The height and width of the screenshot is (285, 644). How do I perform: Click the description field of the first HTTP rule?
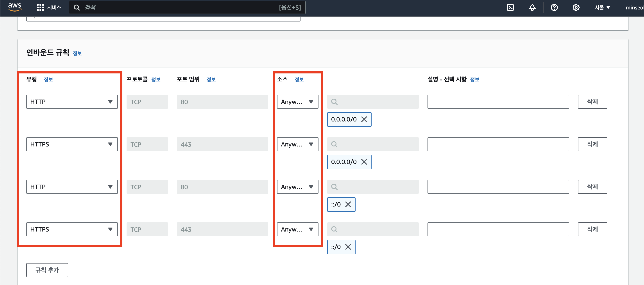point(498,102)
